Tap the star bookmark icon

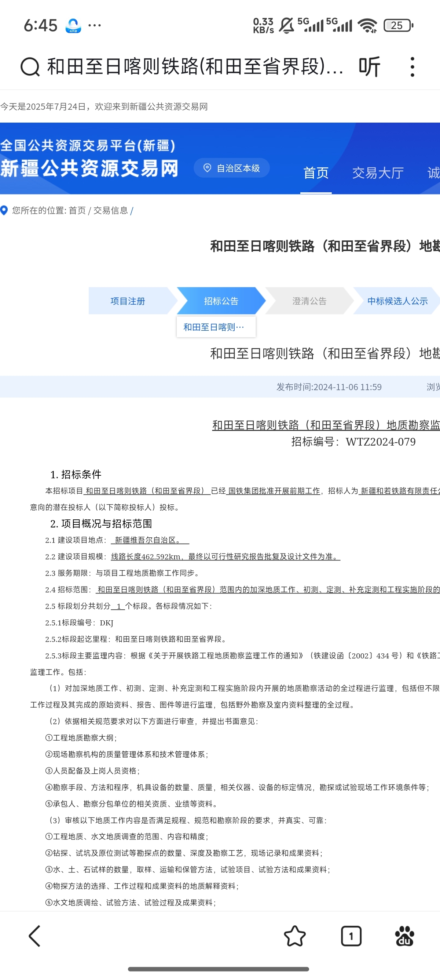coord(294,936)
